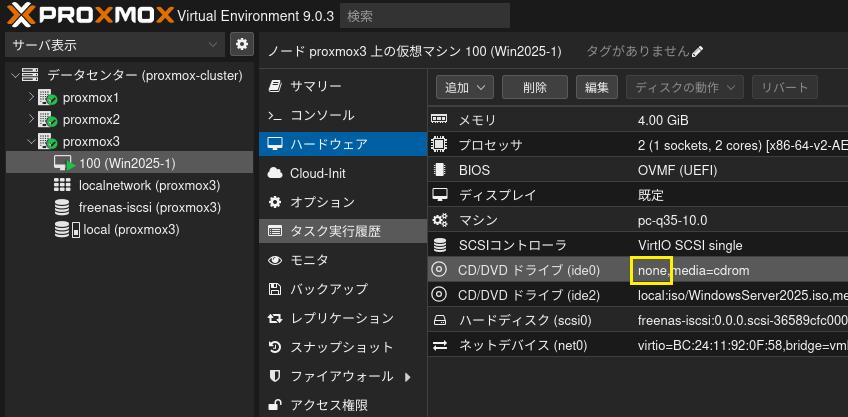The width and height of the screenshot is (848, 417).
Task: Click the Summary book icon
Action: pos(275,86)
